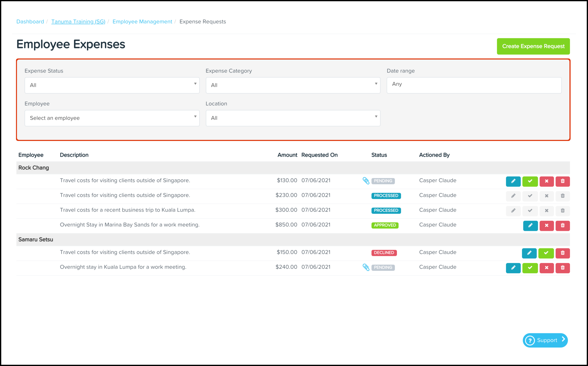The height and width of the screenshot is (366, 588).
Task: Go to Dashboard breadcrumb link
Action: [x=30, y=22]
